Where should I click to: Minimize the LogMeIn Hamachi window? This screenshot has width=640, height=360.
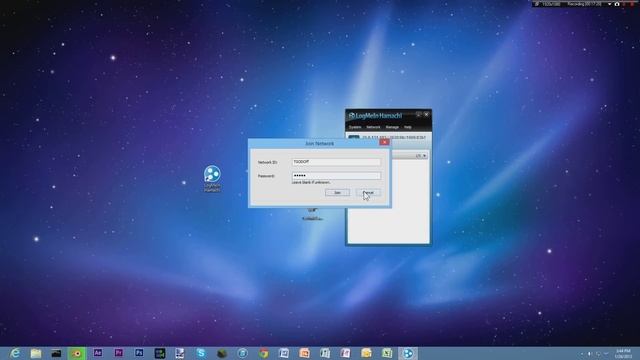point(418,115)
